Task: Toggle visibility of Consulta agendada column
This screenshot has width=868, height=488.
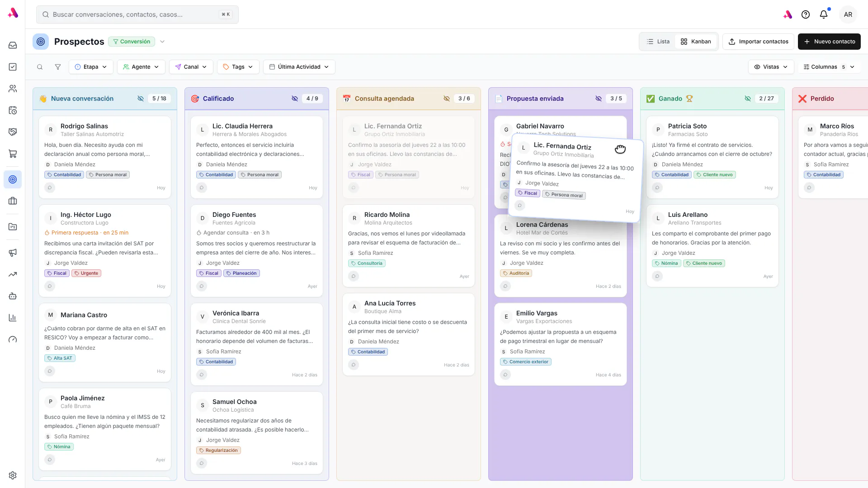Action: 447,99
